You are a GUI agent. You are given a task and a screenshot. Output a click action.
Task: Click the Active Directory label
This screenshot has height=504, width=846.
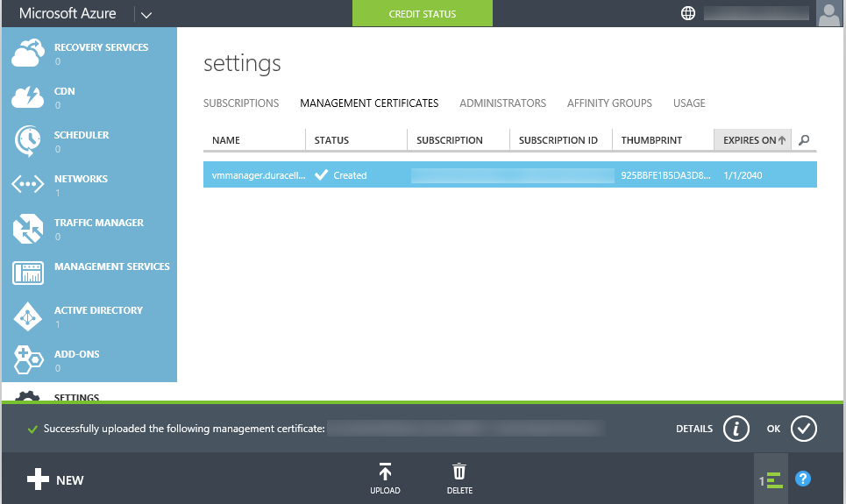coord(98,310)
